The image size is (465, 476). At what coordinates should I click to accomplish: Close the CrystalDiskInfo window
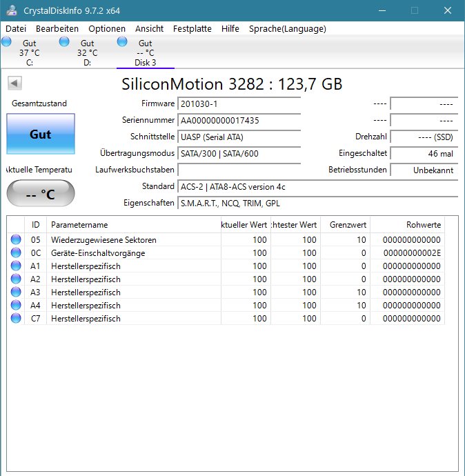click(448, 10)
